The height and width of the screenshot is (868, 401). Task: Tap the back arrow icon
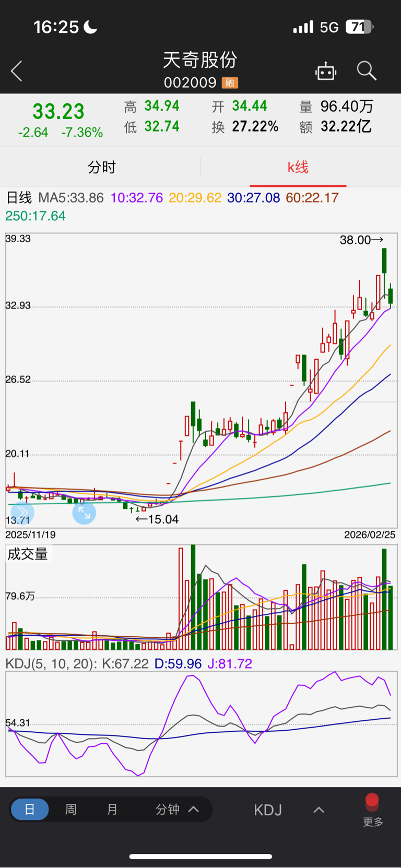17,71
